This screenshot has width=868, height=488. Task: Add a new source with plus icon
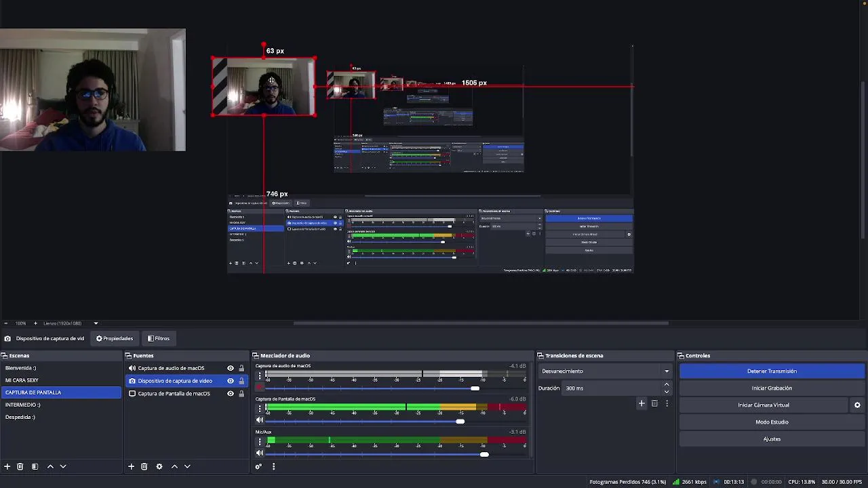coord(131,466)
